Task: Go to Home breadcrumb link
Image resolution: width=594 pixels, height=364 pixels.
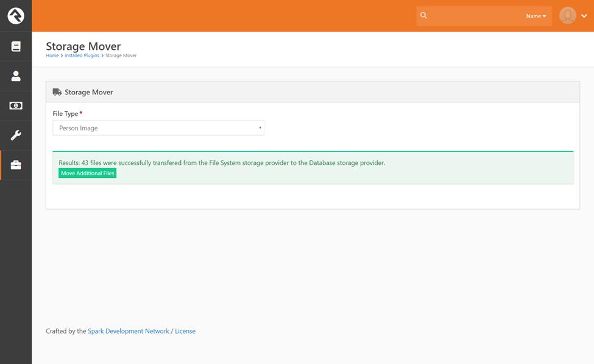Action: tap(52, 55)
